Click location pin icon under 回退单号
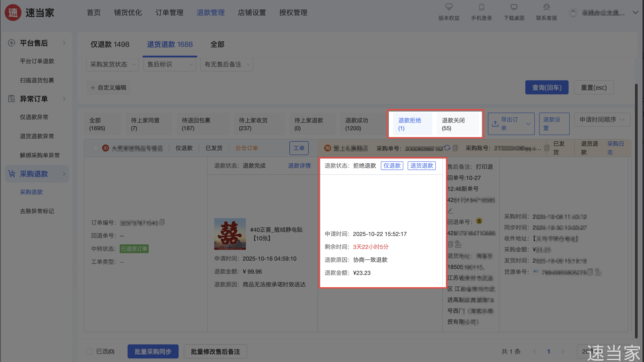 tap(458, 244)
